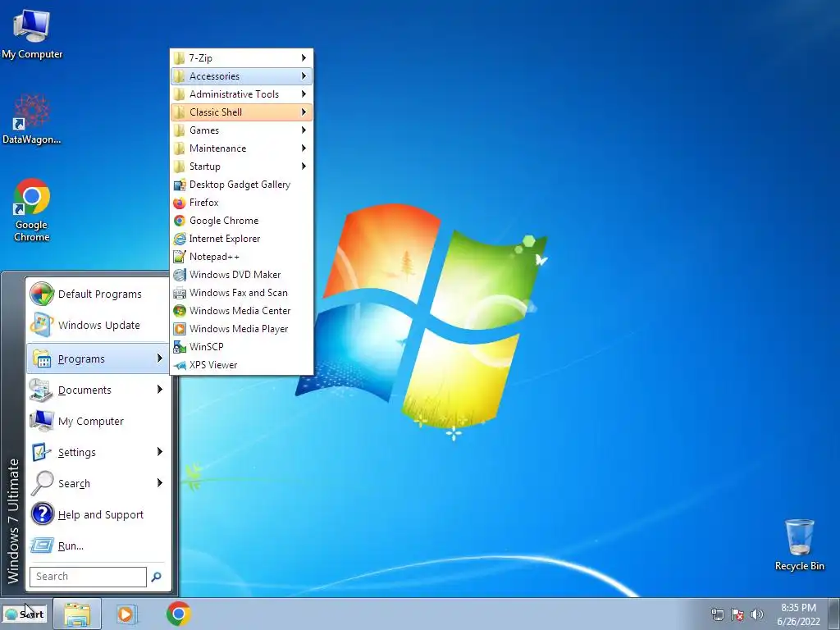This screenshot has height=630, width=840.
Task: Open the Accessories submenu
Action: [242, 76]
